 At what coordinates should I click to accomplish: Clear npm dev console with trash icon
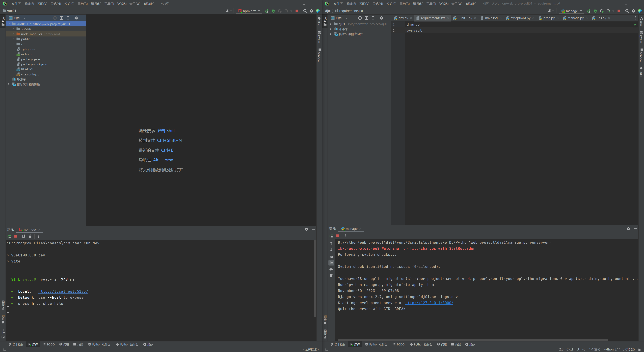tap(30, 236)
